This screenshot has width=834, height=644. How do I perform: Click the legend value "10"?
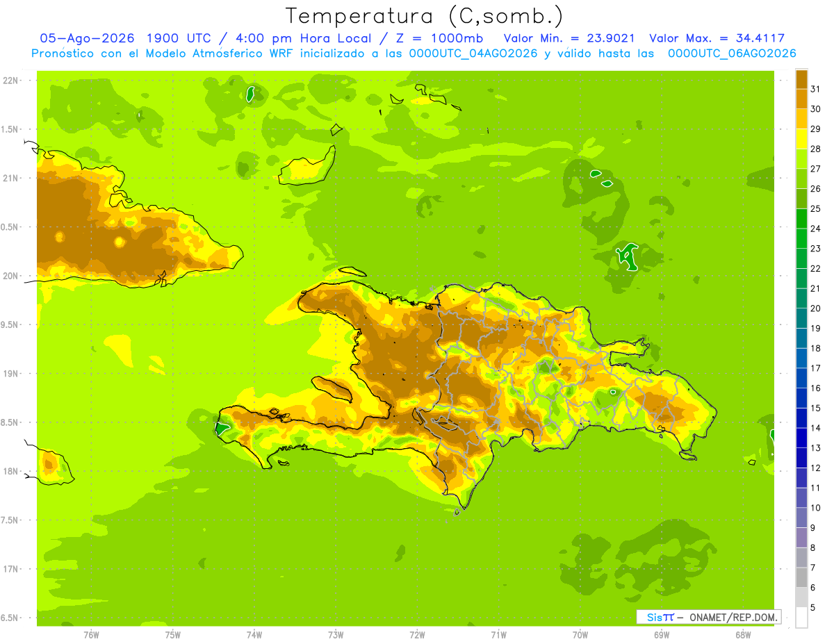click(816, 508)
